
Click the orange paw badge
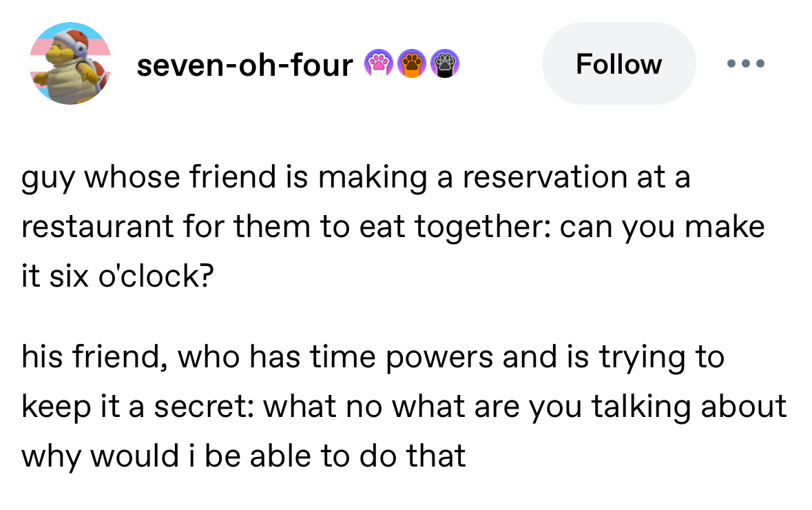pyautogui.click(x=412, y=64)
